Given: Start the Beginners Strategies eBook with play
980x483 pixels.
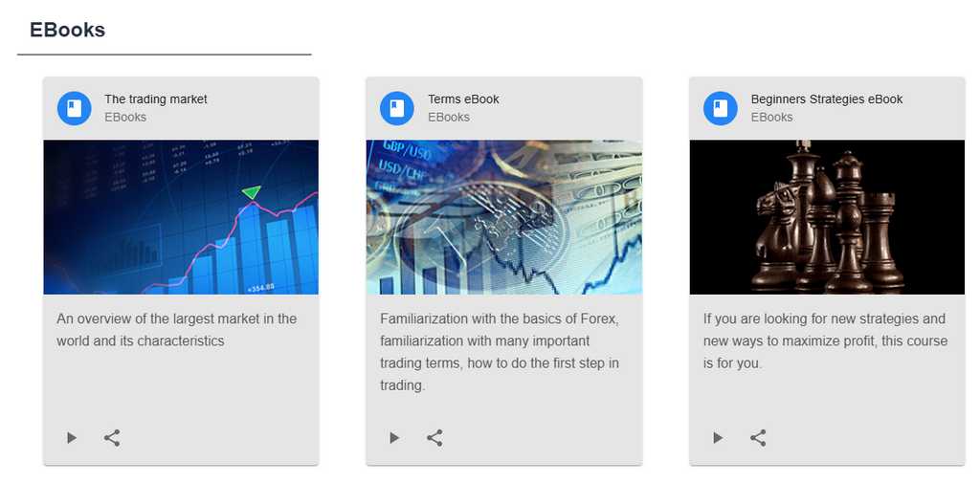Looking at the screenshot, I should pos(718,438).
